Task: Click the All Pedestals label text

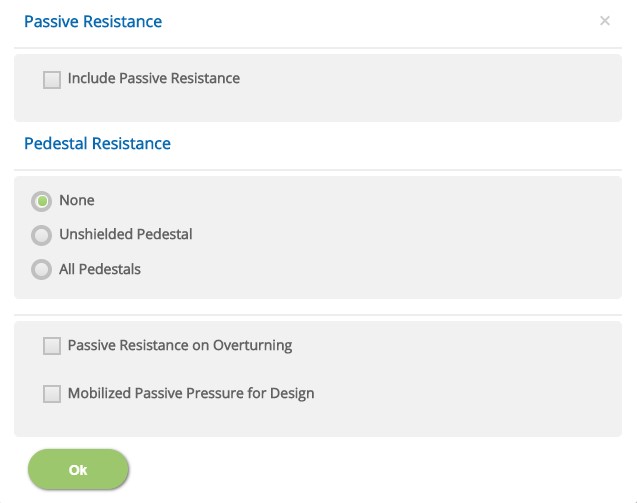Action: pyautogui.click(x=100, y=269)
